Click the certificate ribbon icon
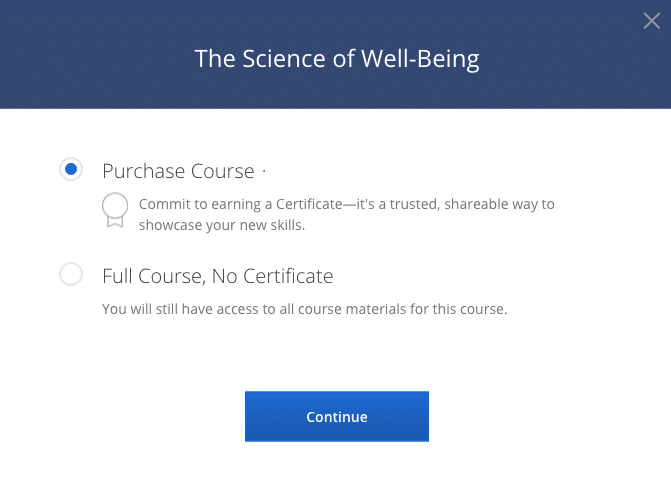 pyautogui.click(x=115, y=209)
